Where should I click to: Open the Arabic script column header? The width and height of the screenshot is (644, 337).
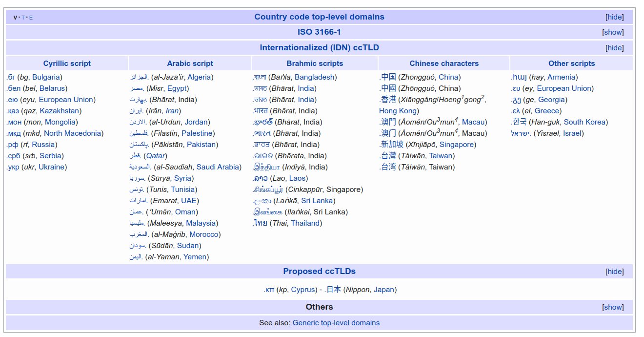tap(190, 63)
